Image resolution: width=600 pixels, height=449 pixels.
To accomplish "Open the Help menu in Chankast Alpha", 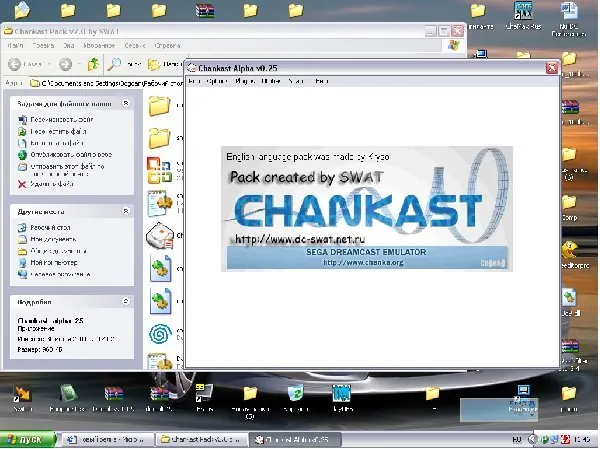I will tap(322, 81).
